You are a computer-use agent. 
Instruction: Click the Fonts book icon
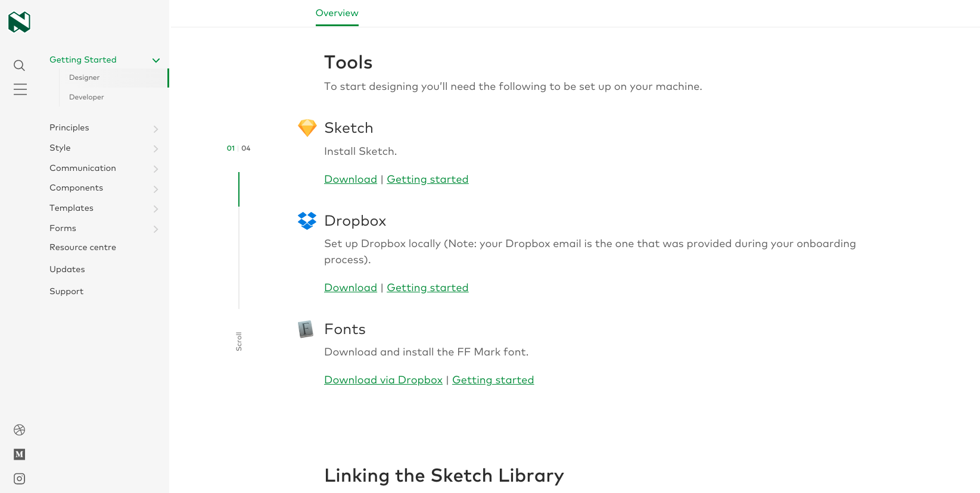click(306, 329)
